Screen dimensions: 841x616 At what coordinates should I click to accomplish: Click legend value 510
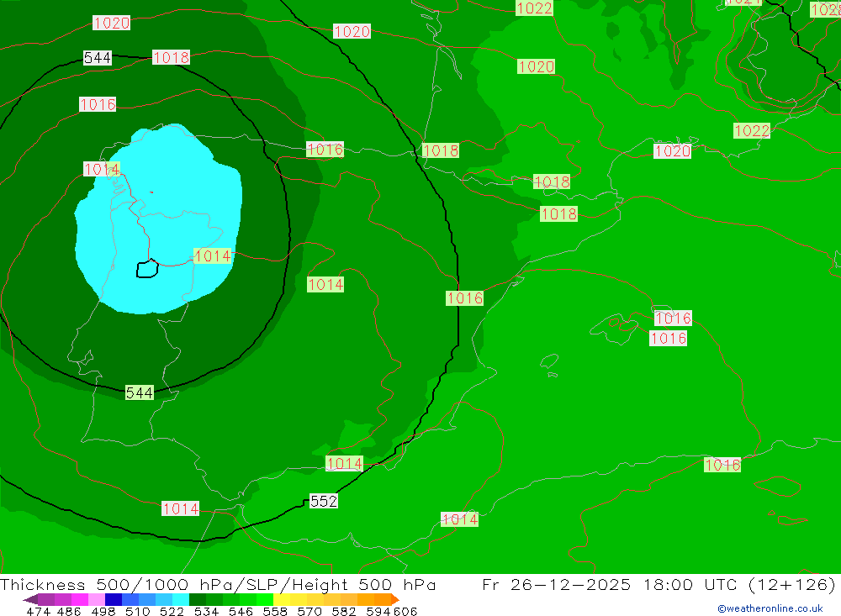click(137, 611)
